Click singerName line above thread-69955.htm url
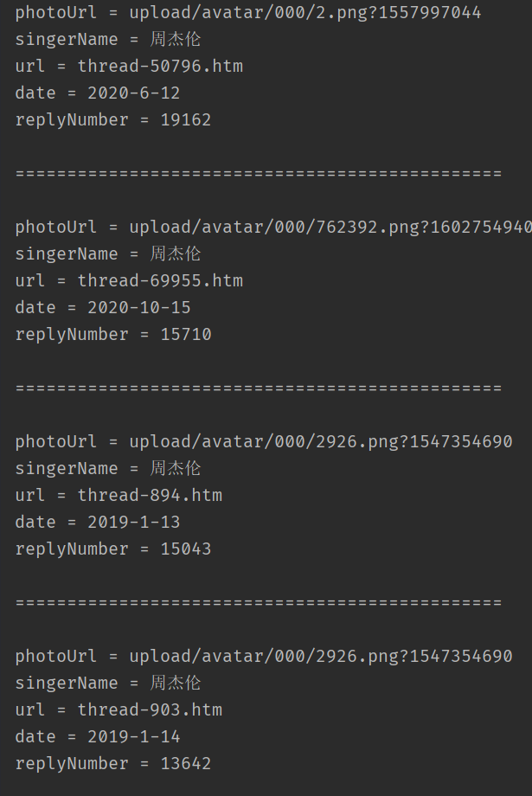 click(x=108, y=254)
